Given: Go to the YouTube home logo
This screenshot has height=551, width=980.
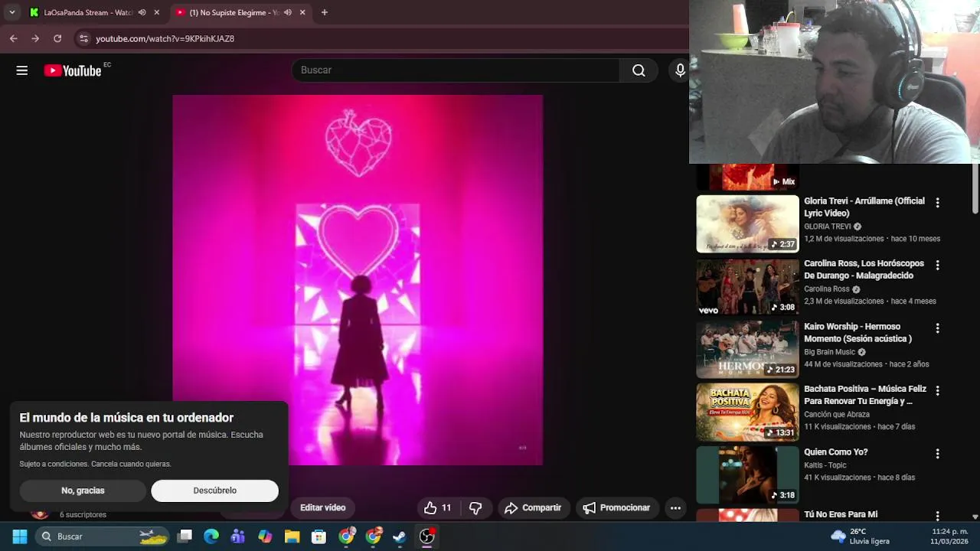Looking at the screenshot, I should click(73, 70).
